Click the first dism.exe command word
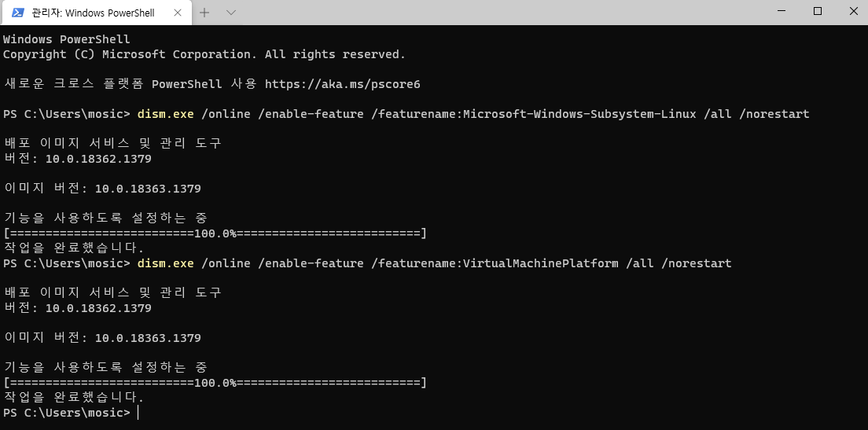Viewport: 868px width, 430px height. click(166, 114)
